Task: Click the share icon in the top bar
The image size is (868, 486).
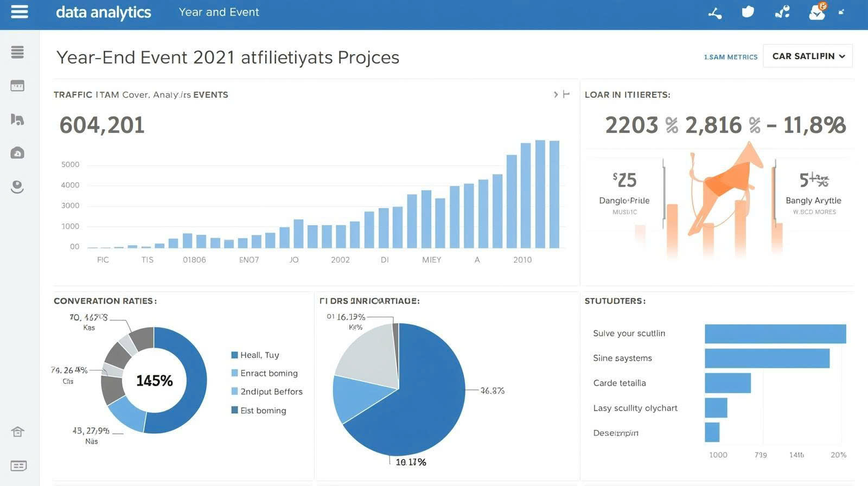Action: pos(715,13)
